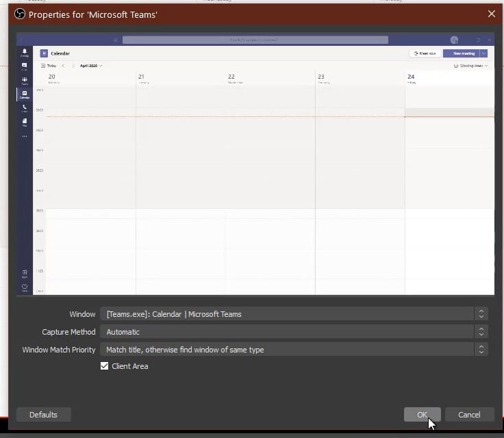This screenshot has width=504, height=438.
Task: Click the OBS logo in the title bar
Action: 20,14
